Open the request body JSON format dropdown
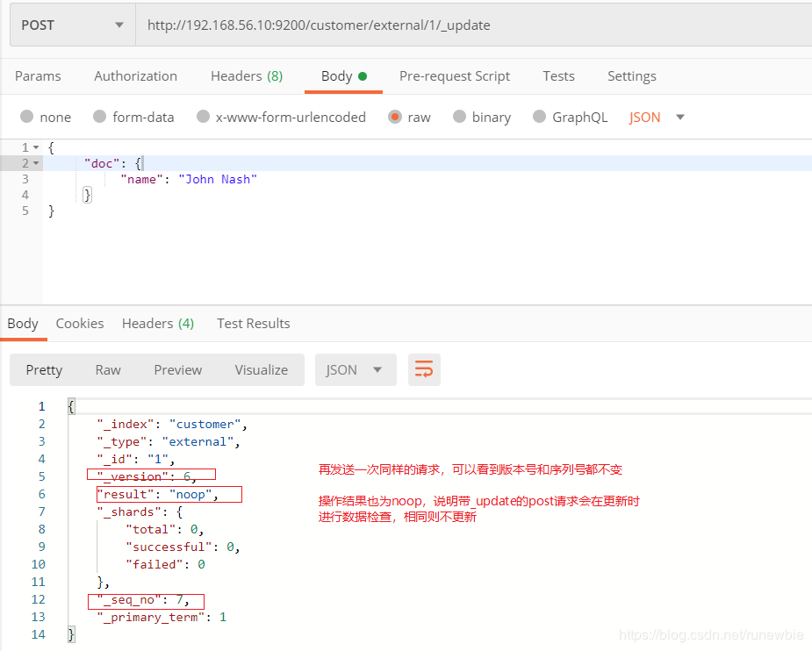The image size is (812, 651). [657, 117]
